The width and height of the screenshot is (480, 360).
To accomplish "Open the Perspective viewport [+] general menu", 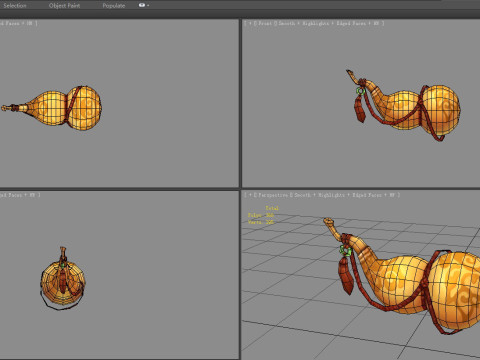I will [250, 195].
